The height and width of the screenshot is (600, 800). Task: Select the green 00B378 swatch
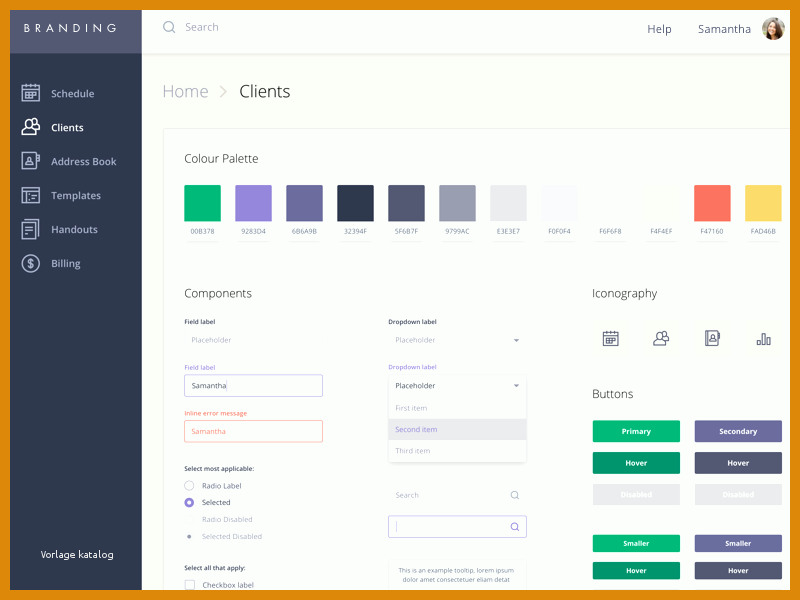pyautogui.click(x=203, y=203)
